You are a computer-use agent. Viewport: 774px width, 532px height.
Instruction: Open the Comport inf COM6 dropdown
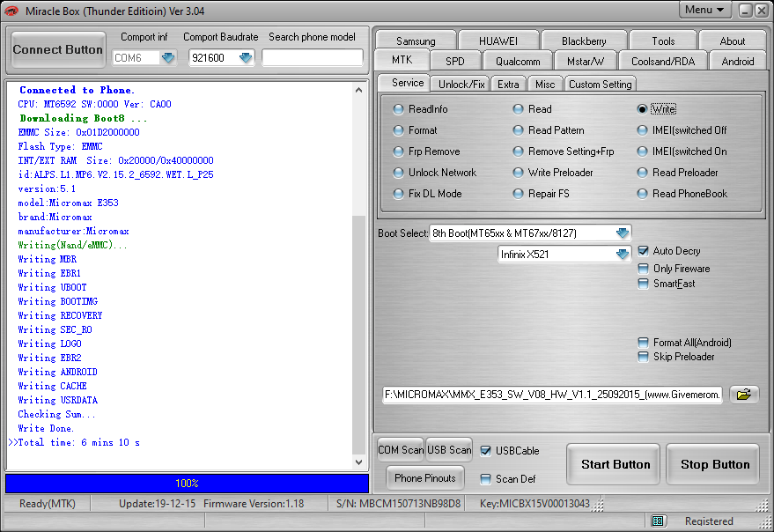tap(168, 58)
